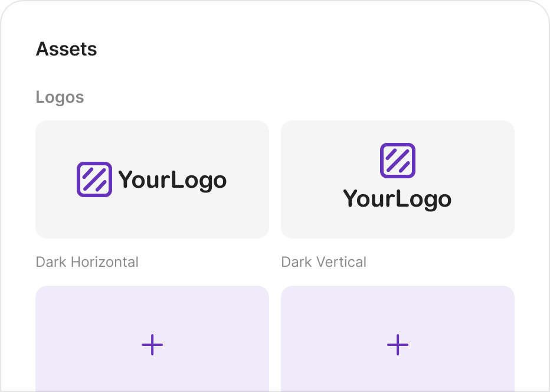Screen dimensions: 550x392
Task: Open the Dark Vertical logo preview
Action: 397,179
